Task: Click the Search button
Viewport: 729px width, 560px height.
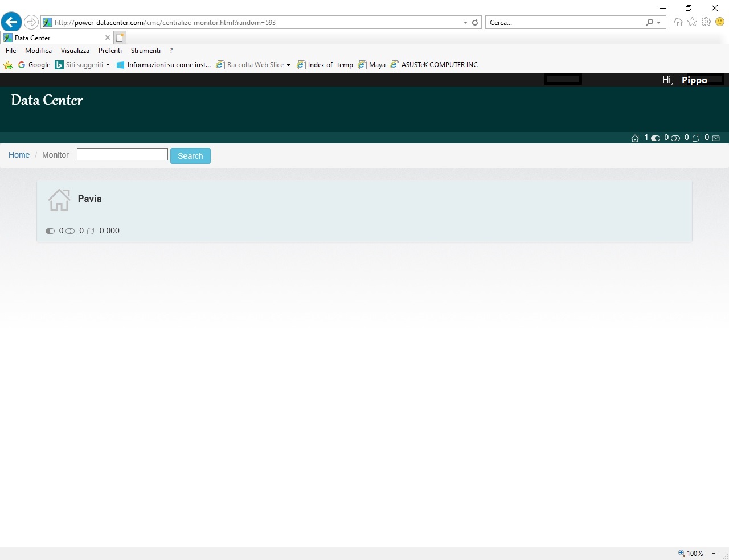Action: 190,156
